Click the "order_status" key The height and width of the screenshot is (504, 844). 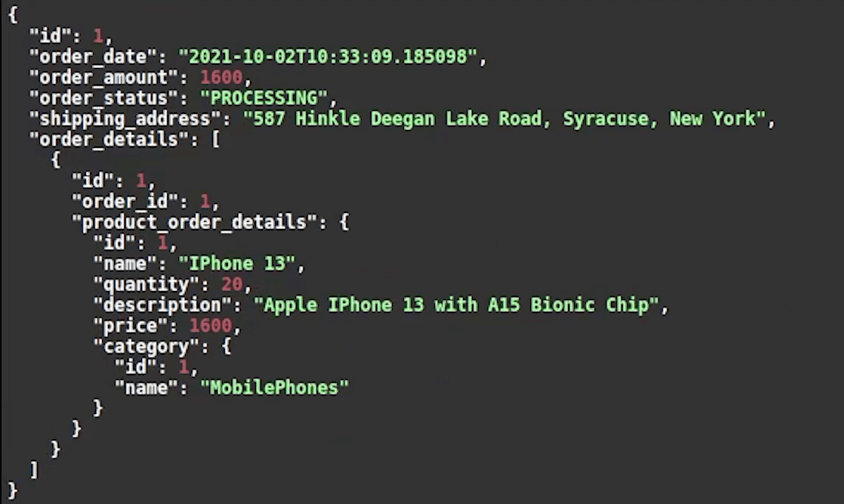104,98
